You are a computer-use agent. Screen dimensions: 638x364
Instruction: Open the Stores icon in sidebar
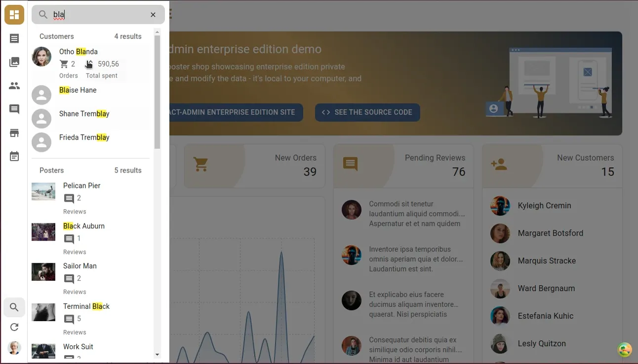14,133
